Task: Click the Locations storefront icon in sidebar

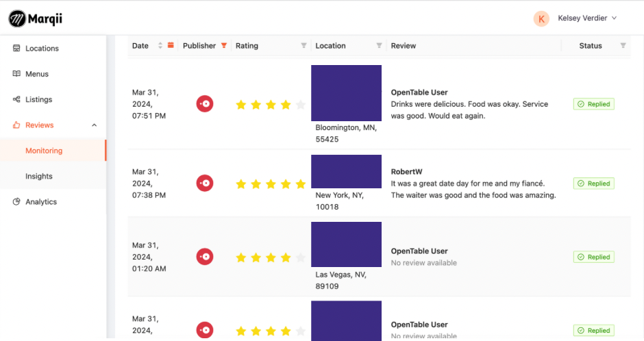Action: 16,48
